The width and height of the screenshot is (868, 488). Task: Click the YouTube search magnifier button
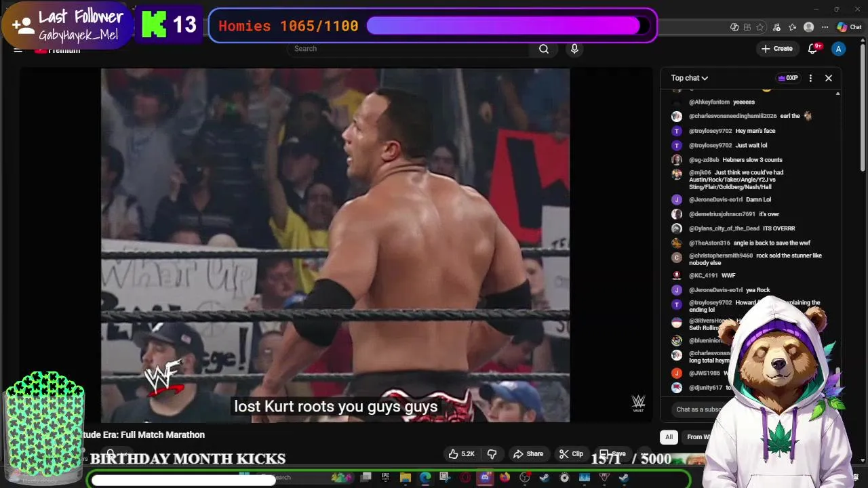click(x=544, y=49)
